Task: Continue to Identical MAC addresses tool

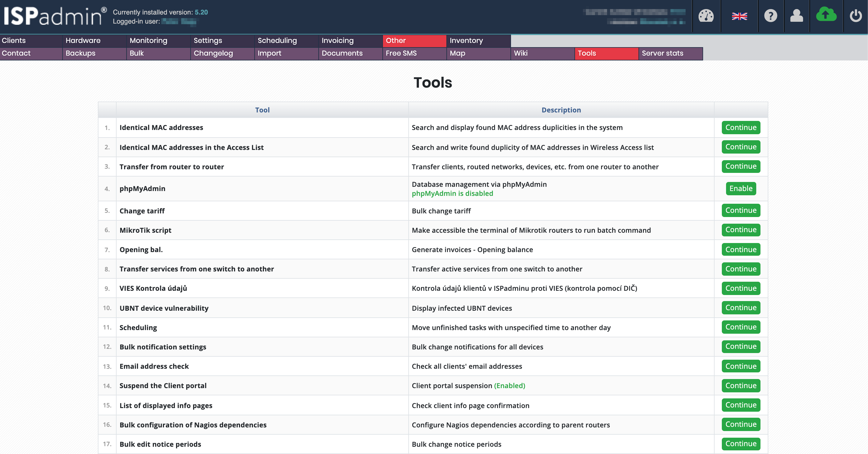Action: pos(741,128)
